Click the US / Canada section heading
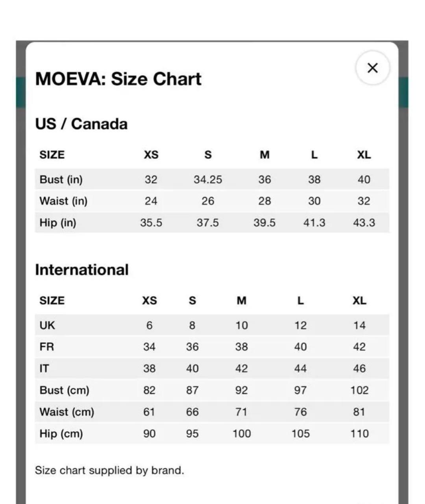Viewport: 425px width, 504px height. [81, 124]
